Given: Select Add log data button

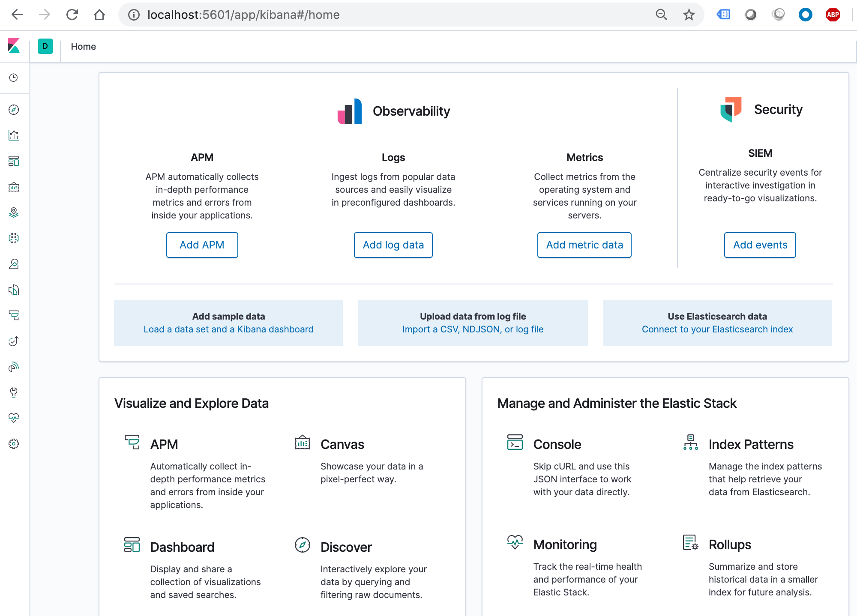Looking at the screenshot, I should pos(393,244).
